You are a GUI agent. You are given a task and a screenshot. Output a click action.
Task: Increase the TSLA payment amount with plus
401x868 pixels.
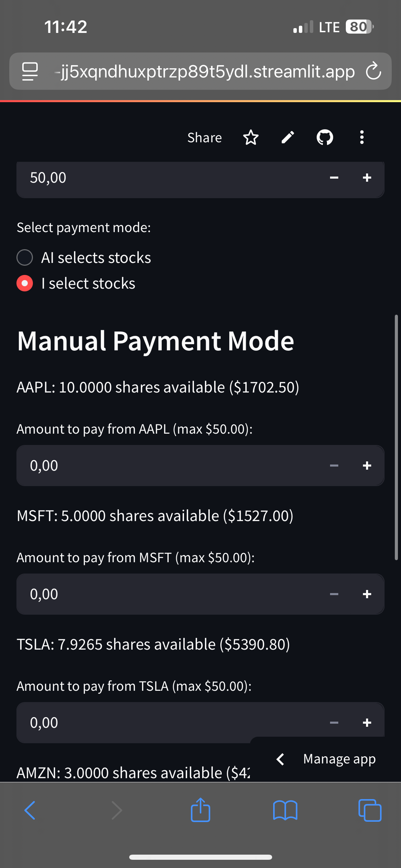pos(367,723)
